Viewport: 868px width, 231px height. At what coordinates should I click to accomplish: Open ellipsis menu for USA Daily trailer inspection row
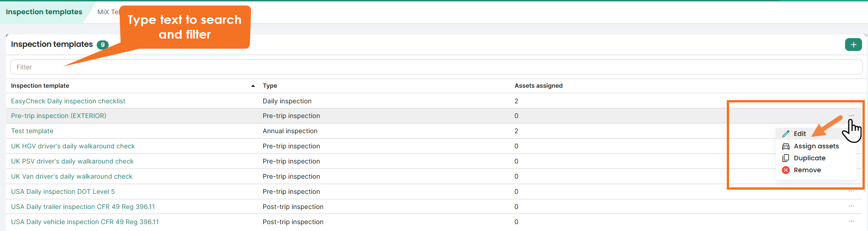tap(851, 206)
